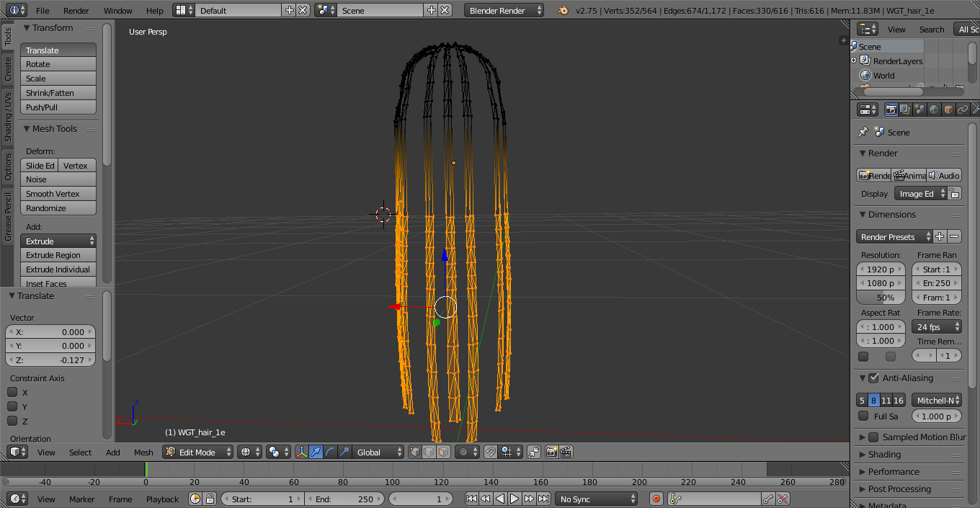This screenshot has height=508, width=980.
Task: Open the Mesh menu in viewport header
Action: (143, 453)
